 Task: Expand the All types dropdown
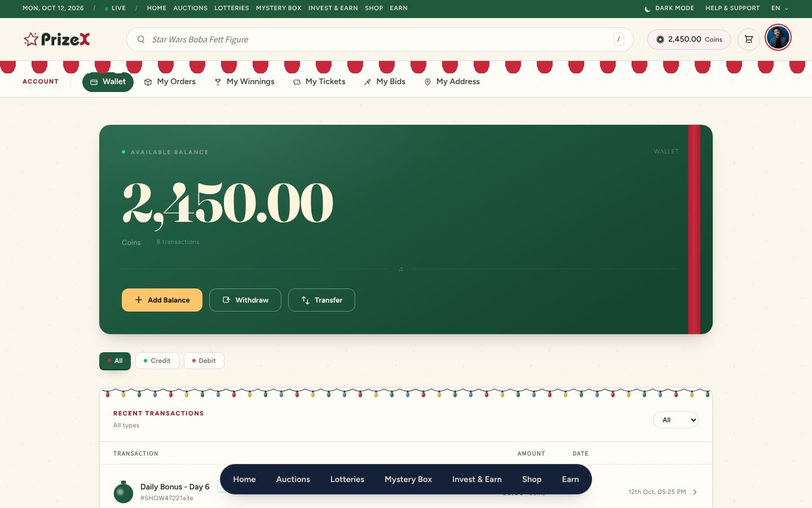[x=676, y=420]
